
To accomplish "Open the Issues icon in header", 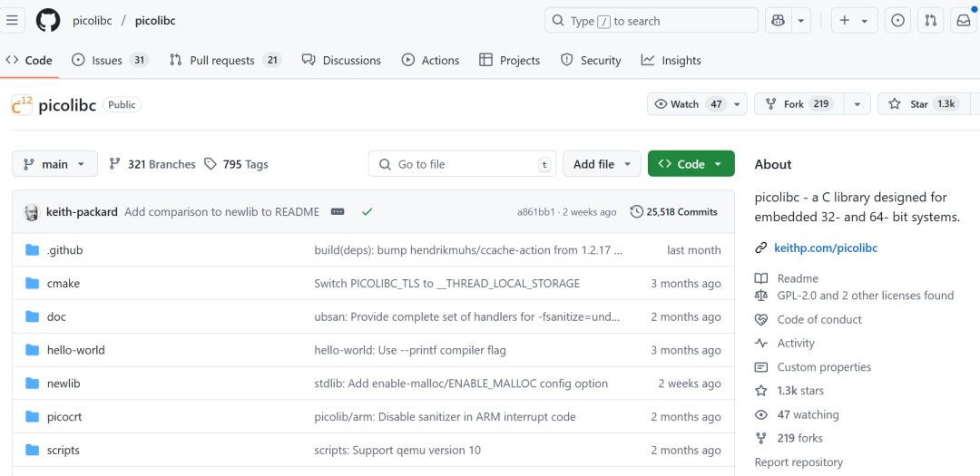I will [897, 21].
